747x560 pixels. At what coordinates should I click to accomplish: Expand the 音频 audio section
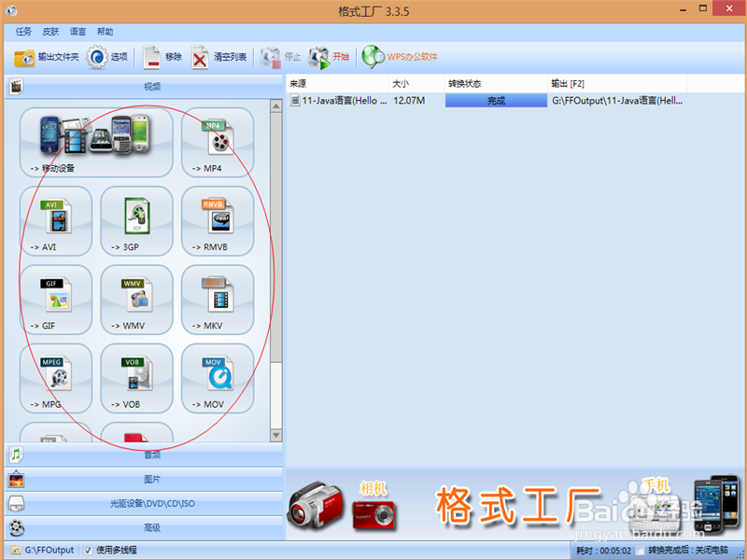144,455
